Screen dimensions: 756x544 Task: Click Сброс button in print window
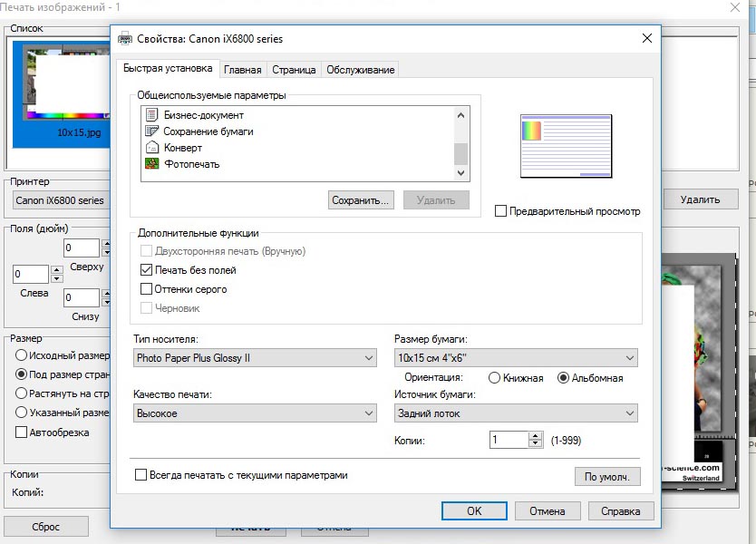pyautogui.click(x=46, y=526)
